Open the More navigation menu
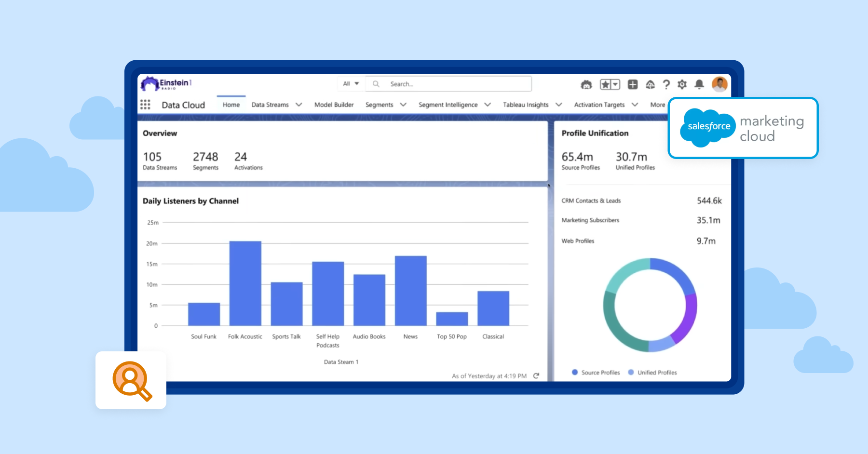 tap(658, 105)
